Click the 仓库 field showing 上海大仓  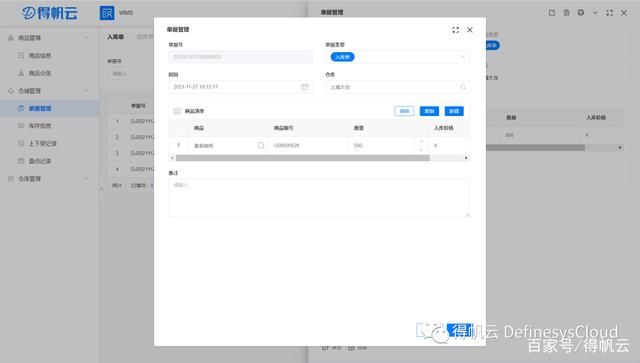(398, 87)
